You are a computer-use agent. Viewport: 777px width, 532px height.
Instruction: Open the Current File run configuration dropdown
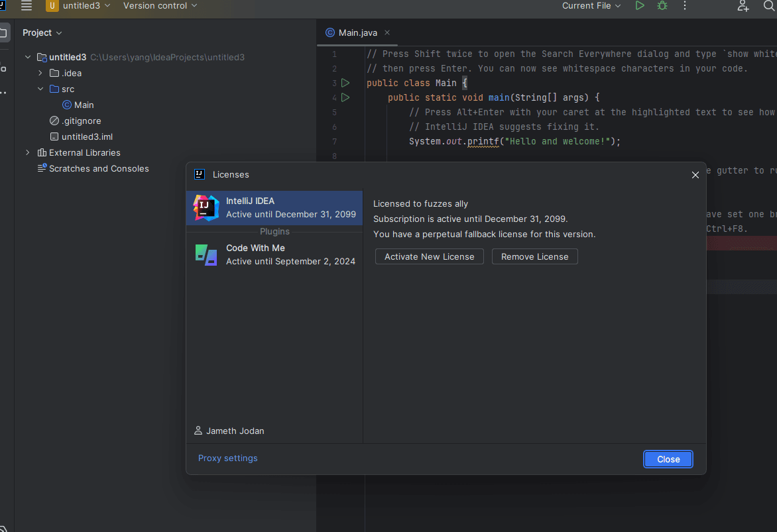point(591,6)
